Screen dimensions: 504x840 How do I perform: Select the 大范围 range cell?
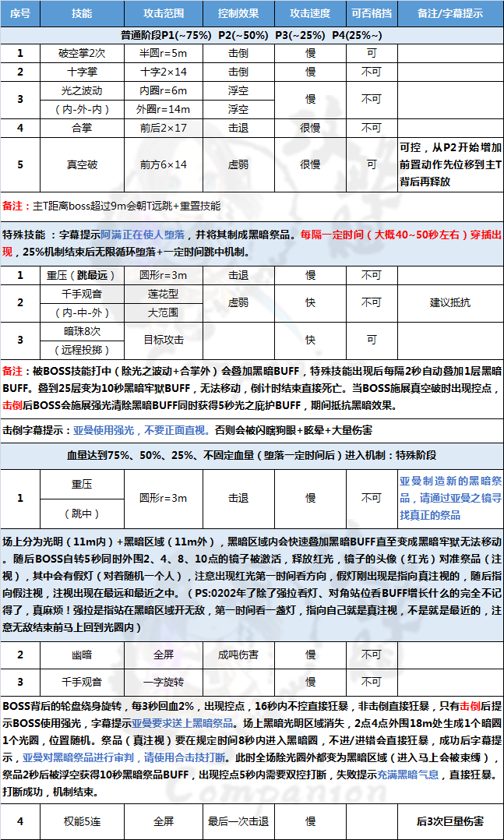pos(163,312)
